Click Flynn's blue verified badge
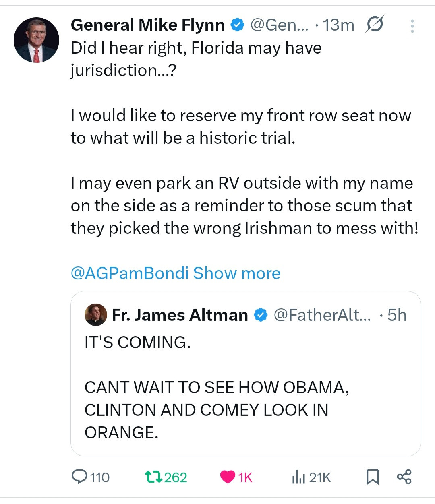435x504 pixels. click(237, 25)
